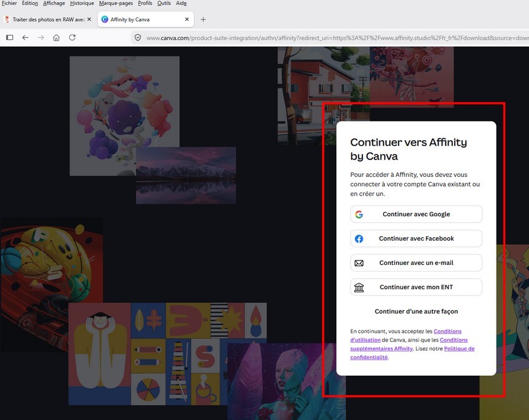Go back to the previous page
The width and height of the screenshot is (529, 420).
[x=26, y=37]
